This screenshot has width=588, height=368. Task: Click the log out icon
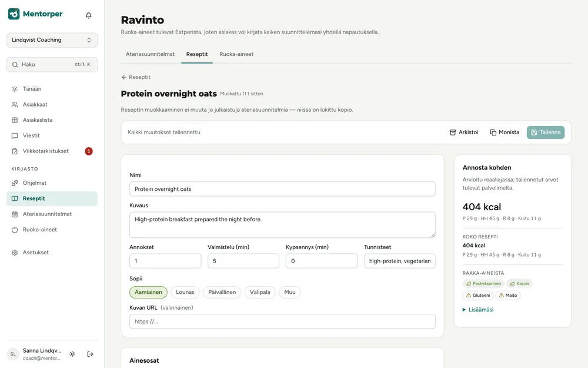(90, 354)
